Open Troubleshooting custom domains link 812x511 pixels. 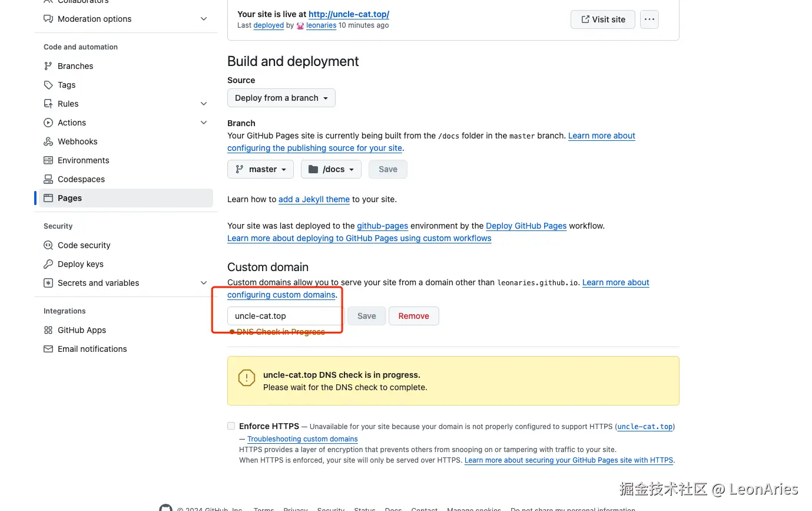tap(303, 439)
